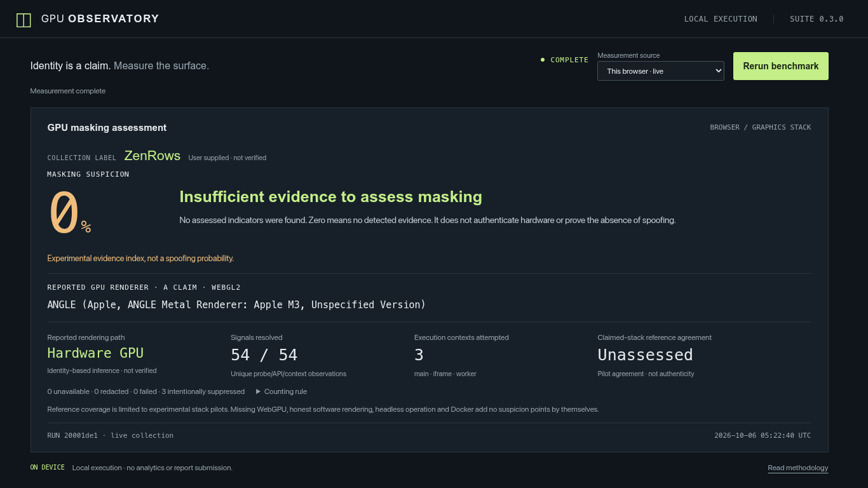868x488 pixels.
Task: Click the Pilot agreement · not authenticity note
Action: pyautogui.click(x=646, y=374)
